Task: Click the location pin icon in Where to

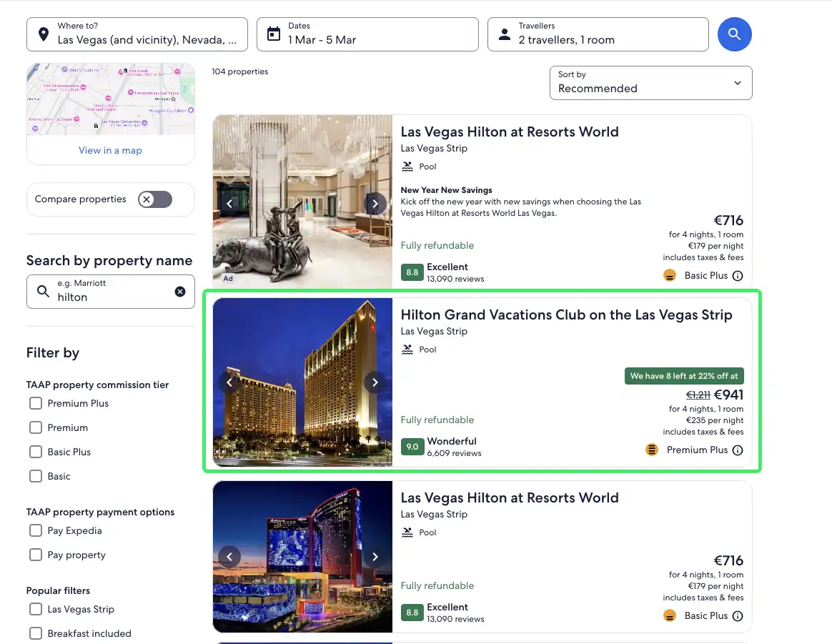Action: pos(44,34)
